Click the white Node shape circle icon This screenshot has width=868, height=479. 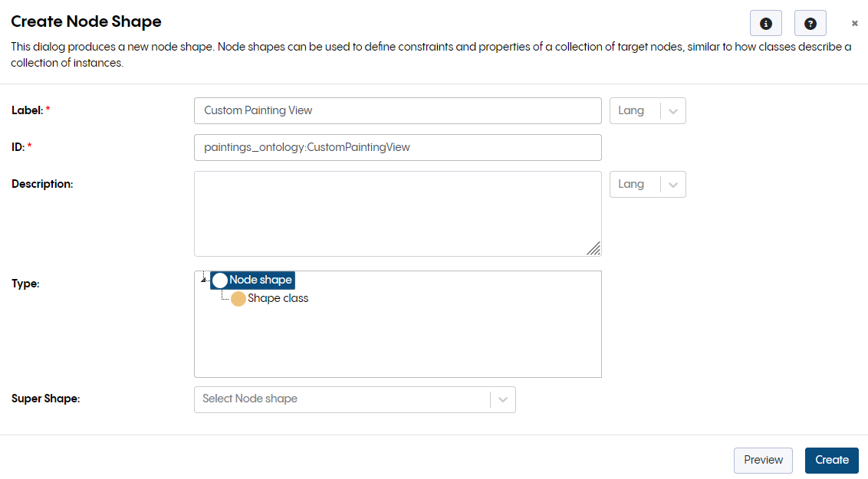pos(219,280)
